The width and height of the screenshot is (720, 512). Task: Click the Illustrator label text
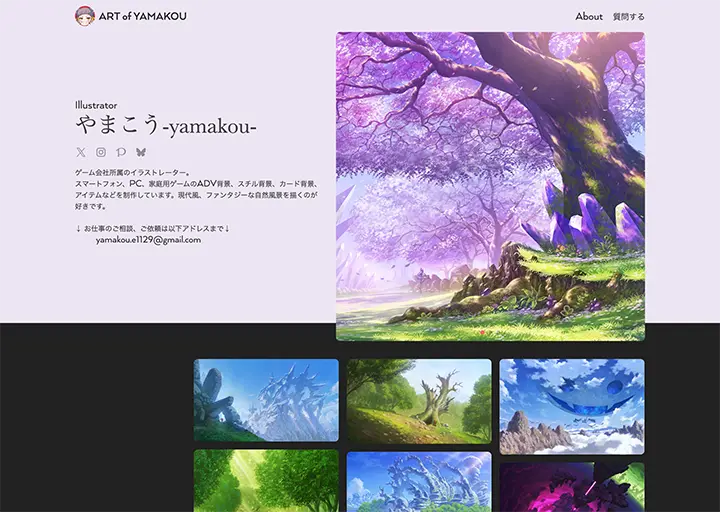96,105
